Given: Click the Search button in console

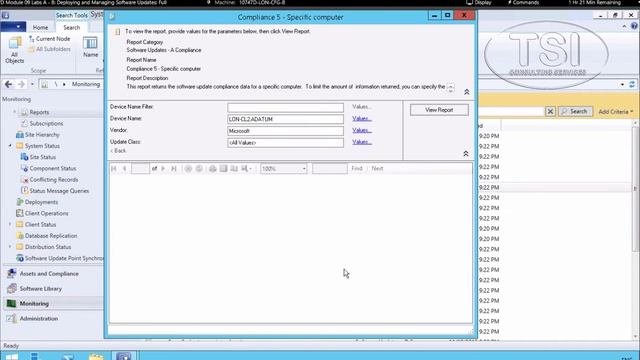Looking at the screenshot, I should coord(575,111).
